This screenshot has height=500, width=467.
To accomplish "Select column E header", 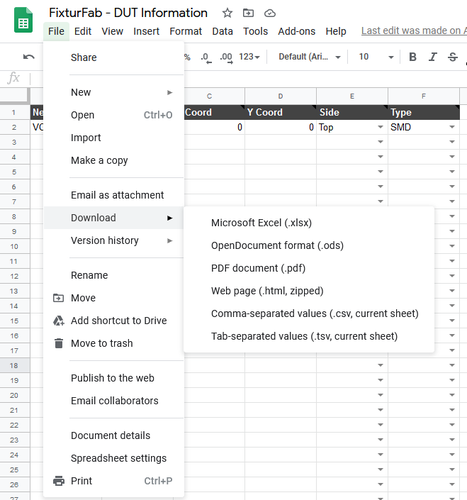I will [352, 96].
